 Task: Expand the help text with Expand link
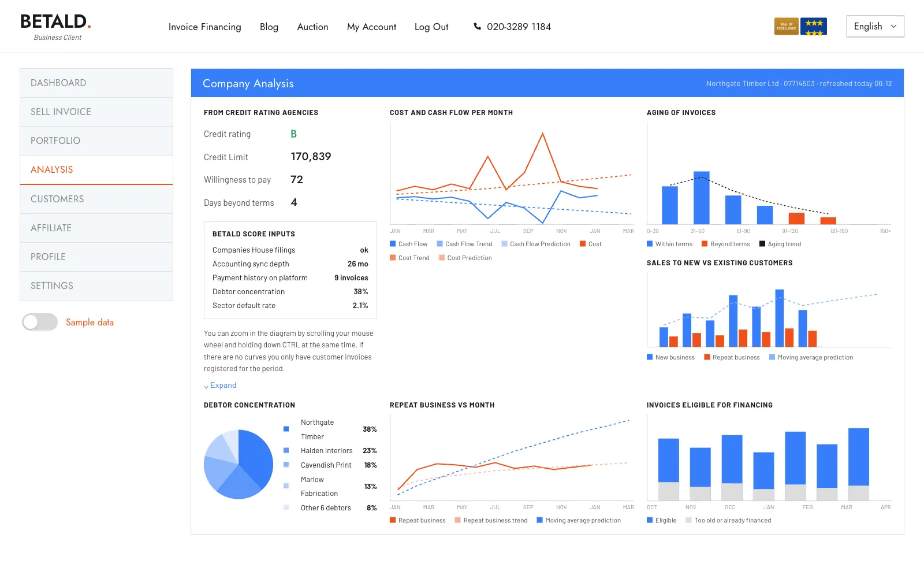[x=220, y=386]
